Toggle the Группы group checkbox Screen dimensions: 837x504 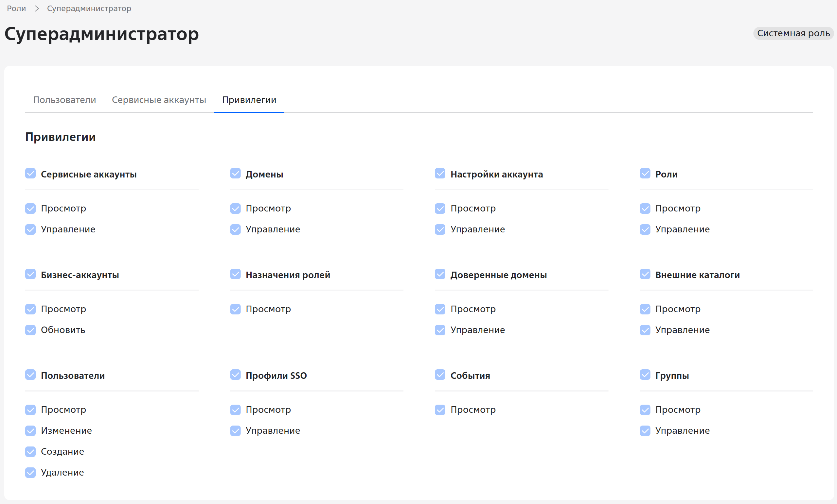click(x=645, y=375)
